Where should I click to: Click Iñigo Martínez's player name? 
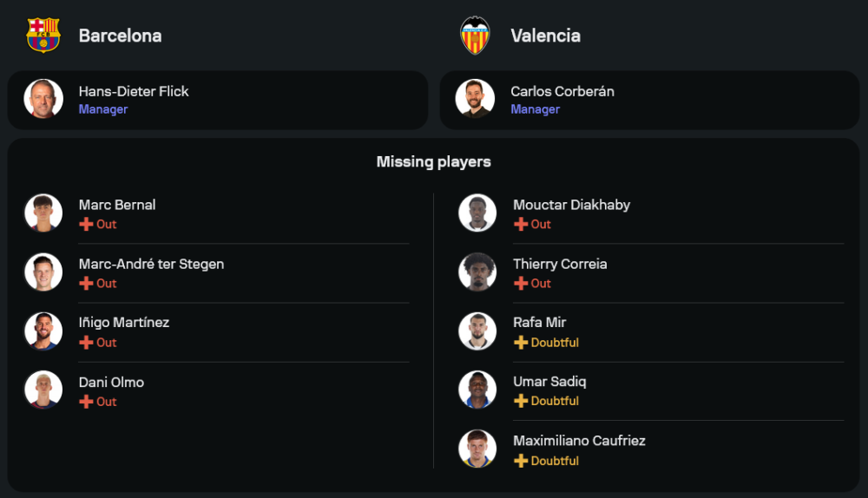[x=124, y=323]
